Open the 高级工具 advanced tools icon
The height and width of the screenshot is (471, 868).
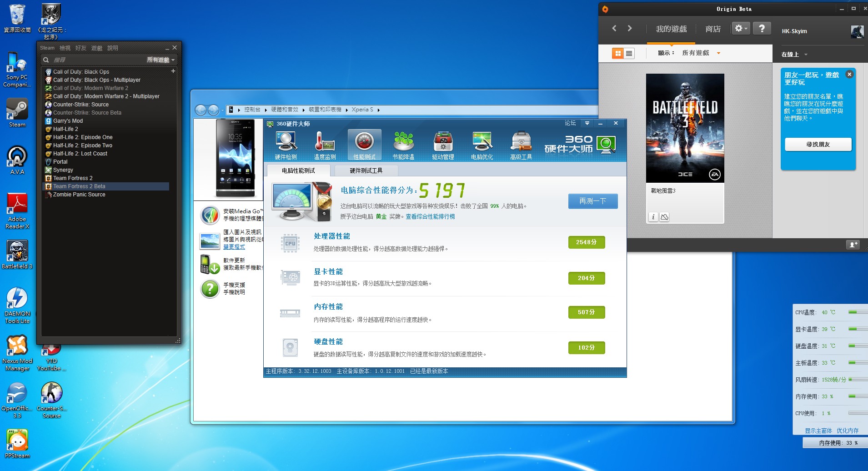pyautogui.click(x=521, y=145)
